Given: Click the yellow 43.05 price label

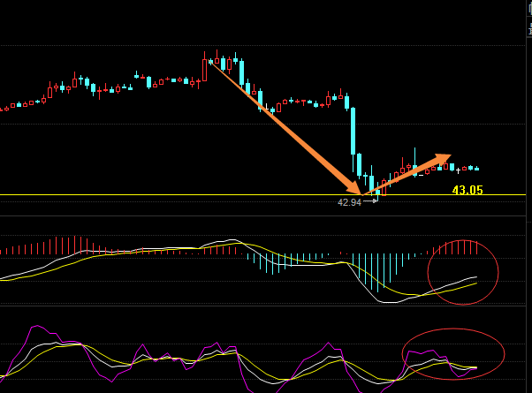Looking at the screenshot, I should (467, 190).
